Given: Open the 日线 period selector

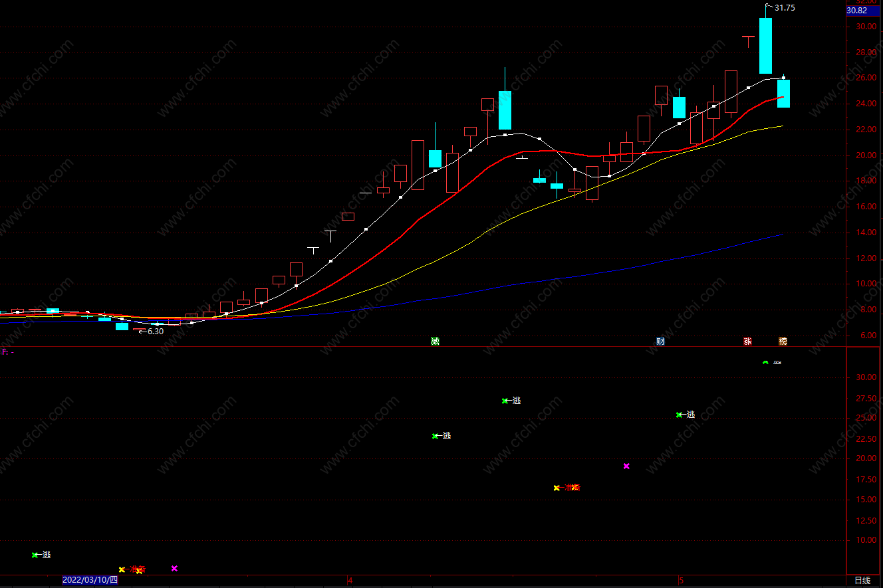Looking at the screenshot, I should 862,581.
